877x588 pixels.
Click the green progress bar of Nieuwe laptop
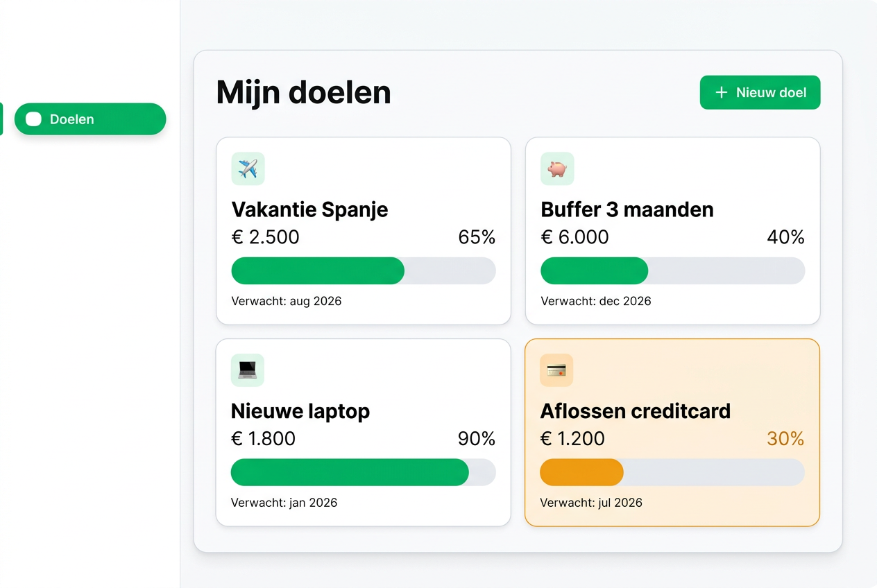click(350, 472)
